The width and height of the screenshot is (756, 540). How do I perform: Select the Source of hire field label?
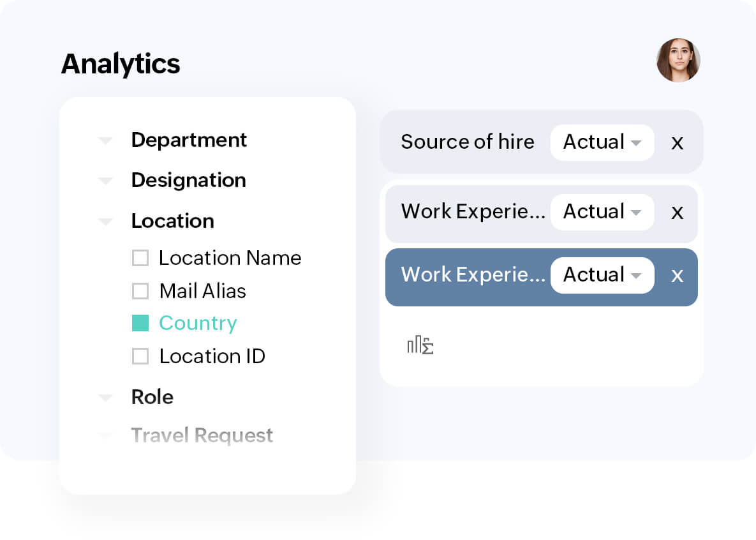467,142
